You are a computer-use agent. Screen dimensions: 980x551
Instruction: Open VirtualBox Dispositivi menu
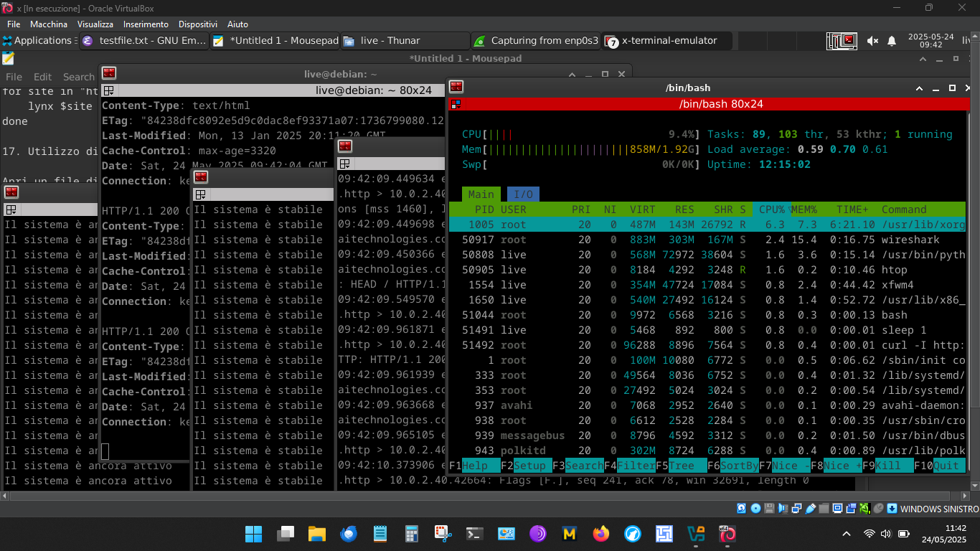pyautogui.click(x=198, y=24)
